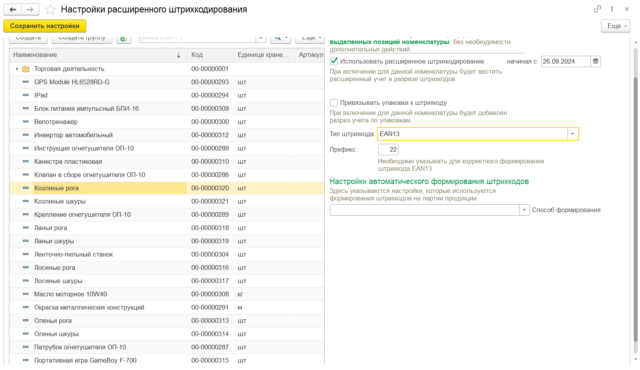Select Инструкция огнетушителя ОП-10
Image resolution: width=640 pixels, height=370 pixels.
(x=167, y=148)
